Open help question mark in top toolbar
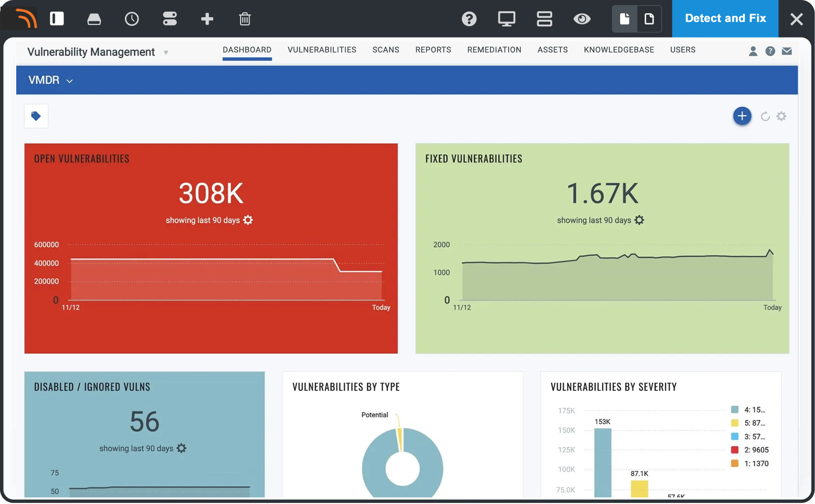815x504 pixels. pos(469,19)
